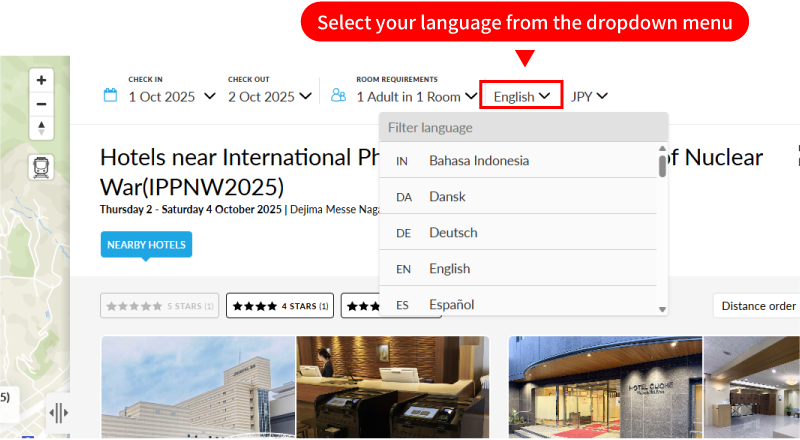
Task: Zoom out on the map
Action: (x=41, y=104)
